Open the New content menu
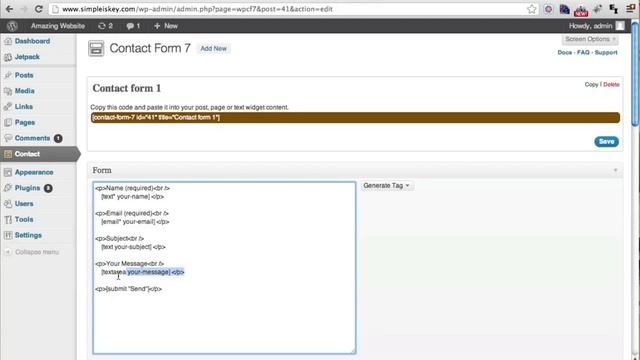Screen dimensions: 640x360 click(166, 26)
